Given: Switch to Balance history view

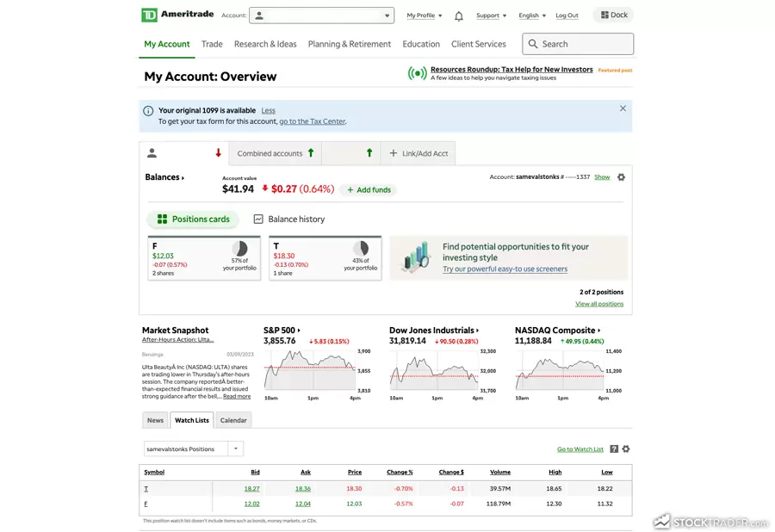Looking at the screenshot, I should coord(288,220).
